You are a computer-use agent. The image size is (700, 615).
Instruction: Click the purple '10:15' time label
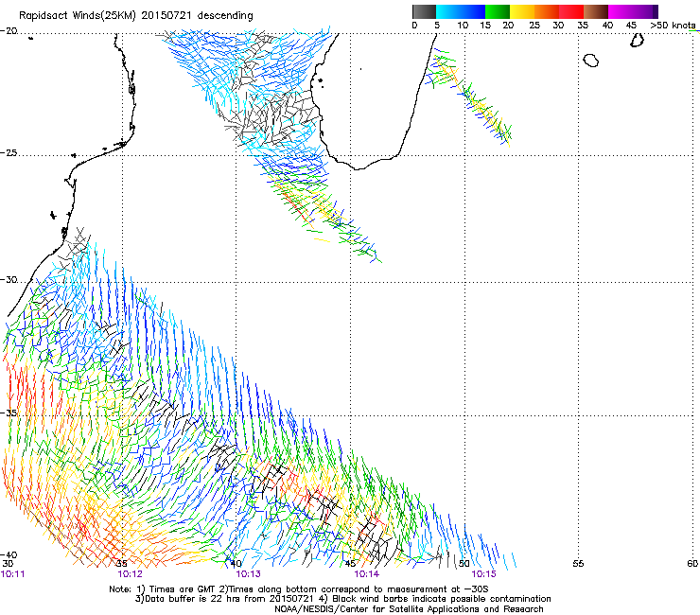click(x=484, y=574)
